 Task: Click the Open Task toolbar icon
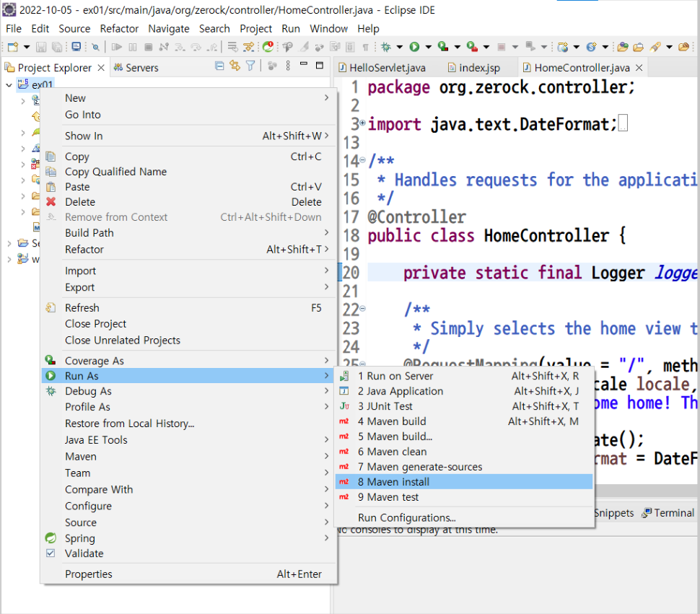point(639,47)
